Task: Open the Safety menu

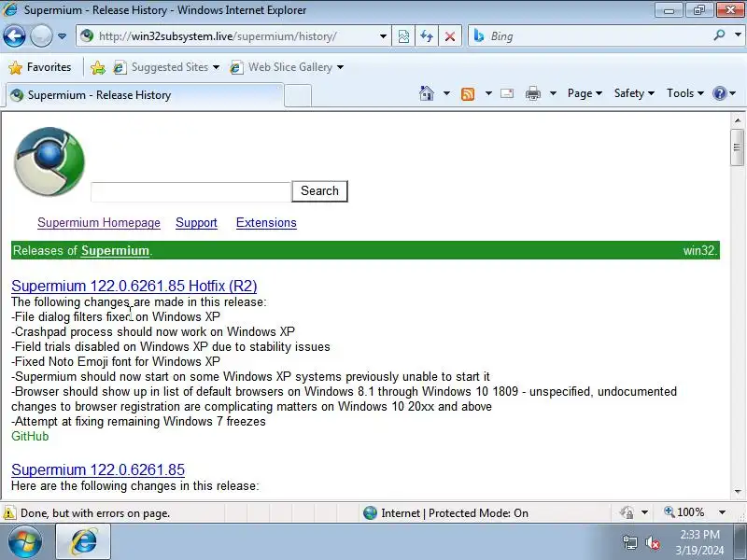Action: [x=634, y=93]
